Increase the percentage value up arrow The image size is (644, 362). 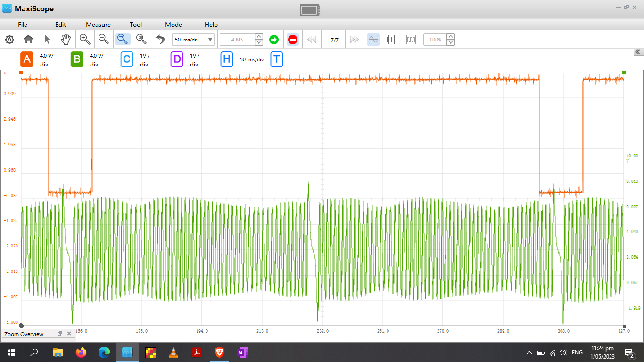point(451,37)
